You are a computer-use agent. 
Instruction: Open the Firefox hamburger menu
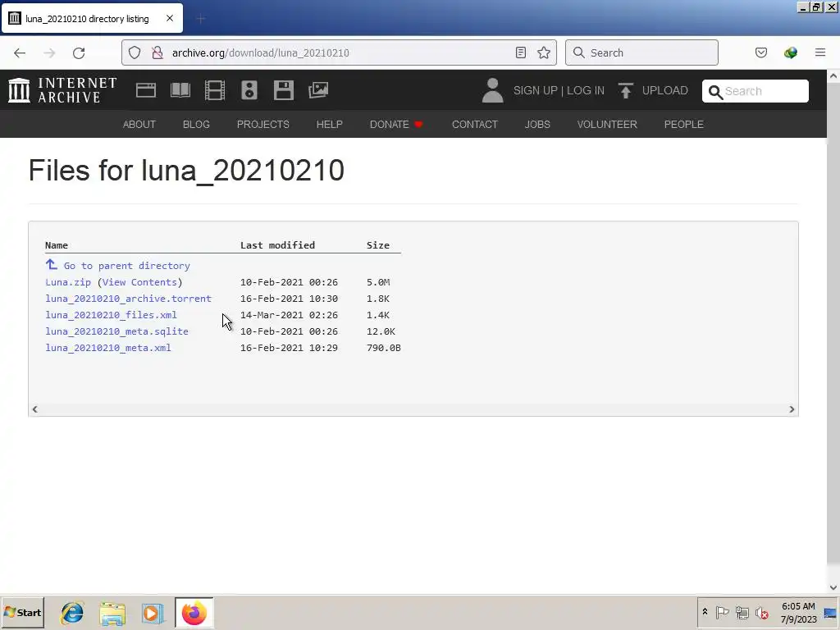click(820, 52)
